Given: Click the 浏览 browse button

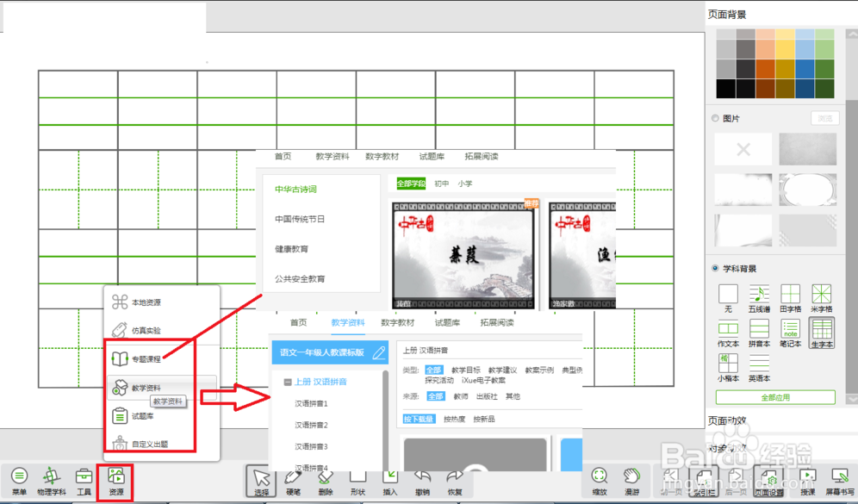Looking at the screenshot, I should coord(824,118).
